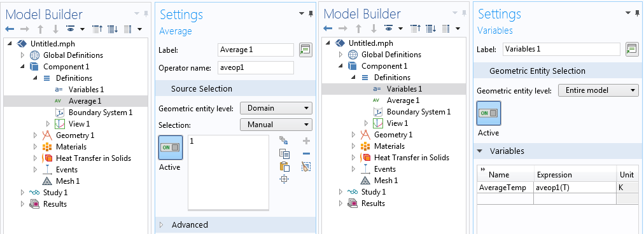Open Selection dropdown showing Manual
This screenshot has width=644, height=234.
pyautogui.click(x=276, y=125)
